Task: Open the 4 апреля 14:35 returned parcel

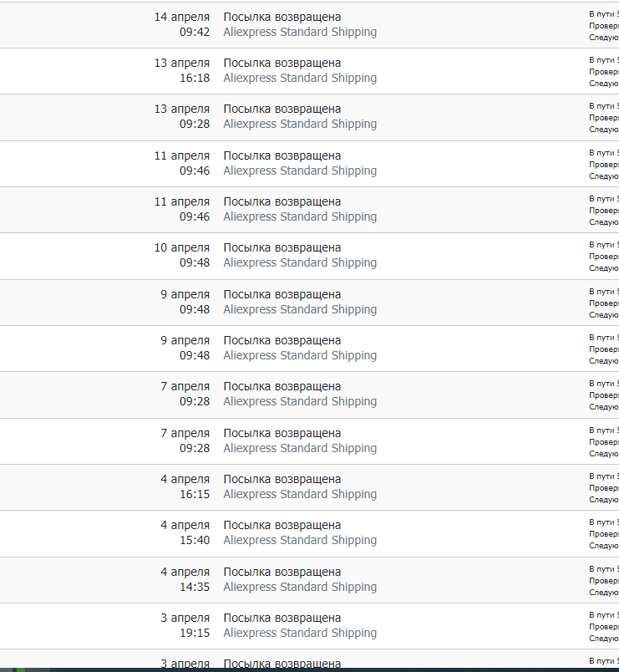Action: (309, 580)
